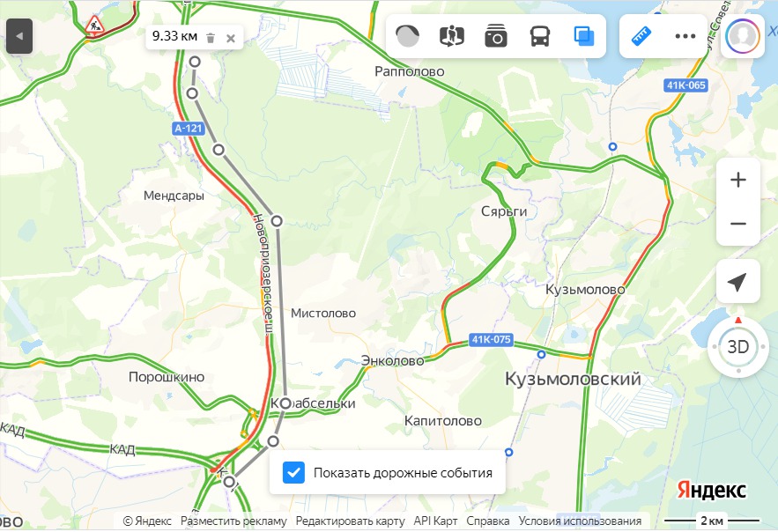
Task: Click the roadworks warning sign
Action: [x=93, y=25]
